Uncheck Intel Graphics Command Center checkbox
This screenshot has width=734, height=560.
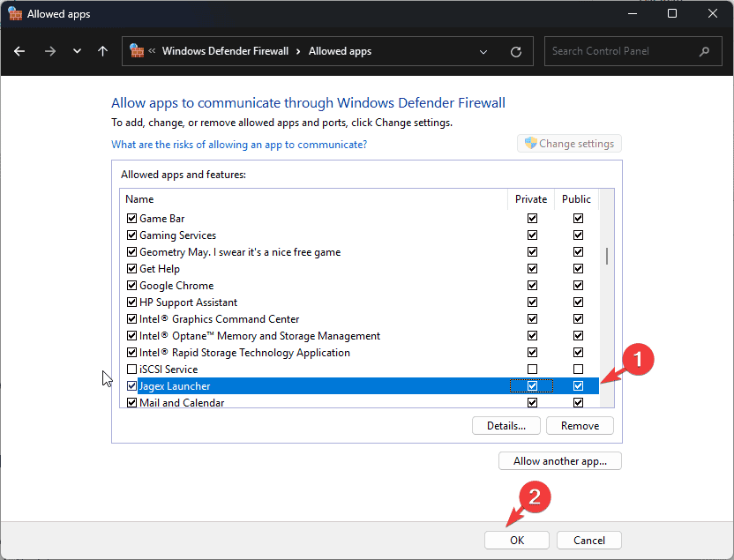coord(132,319)
